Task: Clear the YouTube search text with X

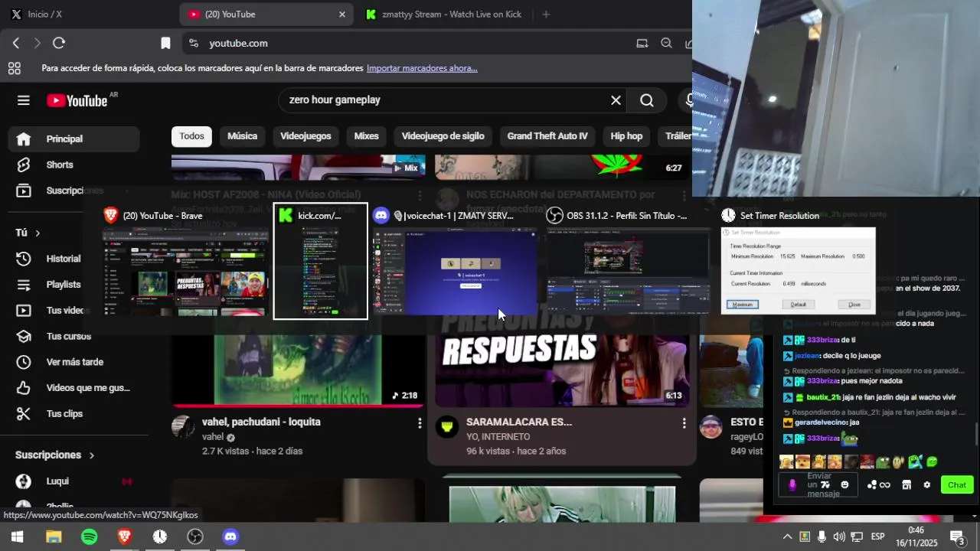Action: pos(616,100)
